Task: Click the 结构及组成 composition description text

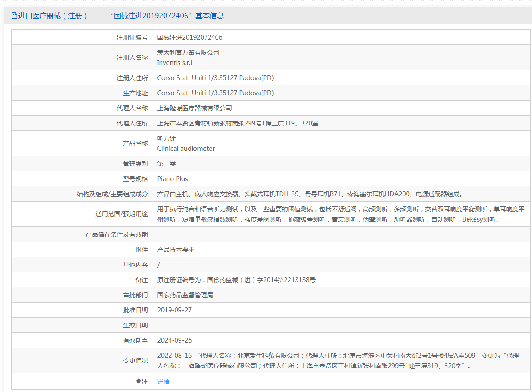Action: (310, 194)
